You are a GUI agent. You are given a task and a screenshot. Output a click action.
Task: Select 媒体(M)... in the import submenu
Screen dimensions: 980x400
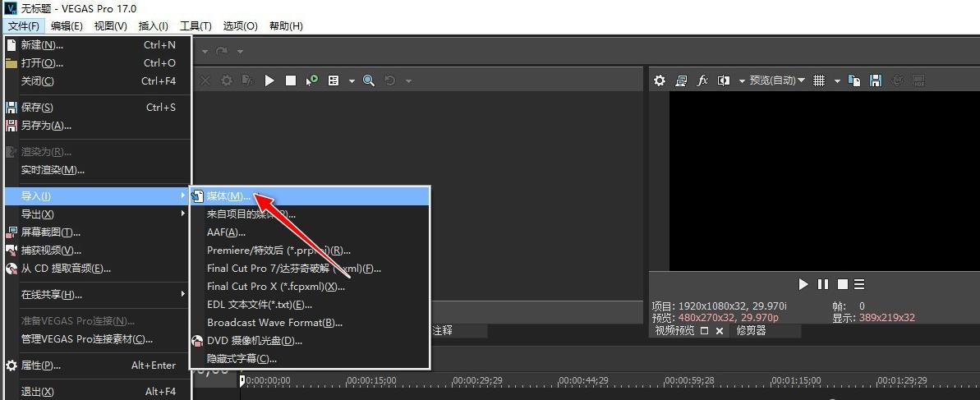point(310,196)
